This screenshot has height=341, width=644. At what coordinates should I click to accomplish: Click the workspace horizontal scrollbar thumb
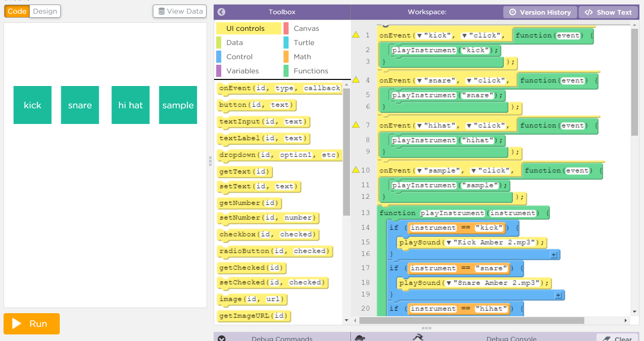tap(471, 320)
